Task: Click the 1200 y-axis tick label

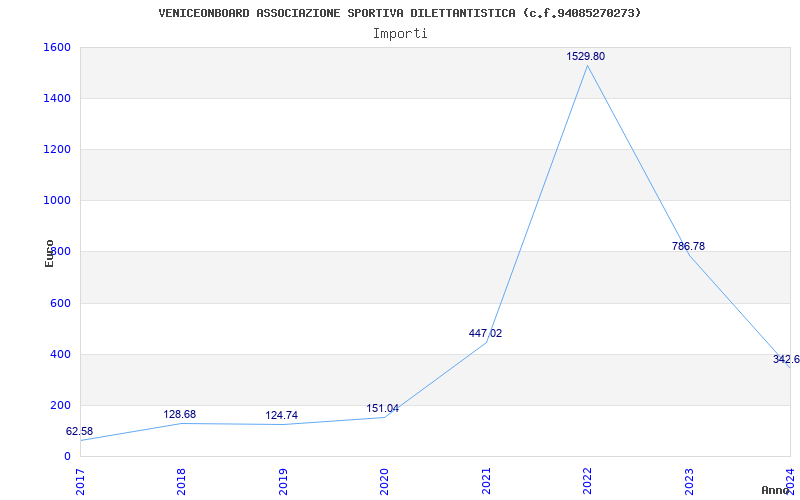Action: coord(57,149)
